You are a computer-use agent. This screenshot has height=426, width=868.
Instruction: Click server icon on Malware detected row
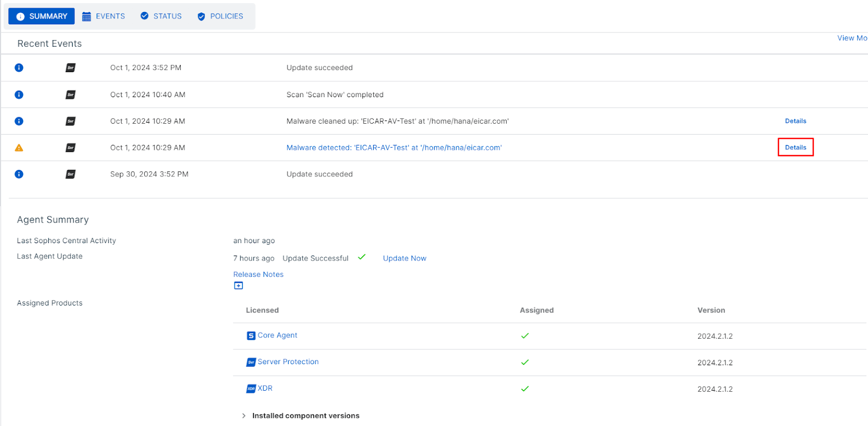tap(71, 148)
